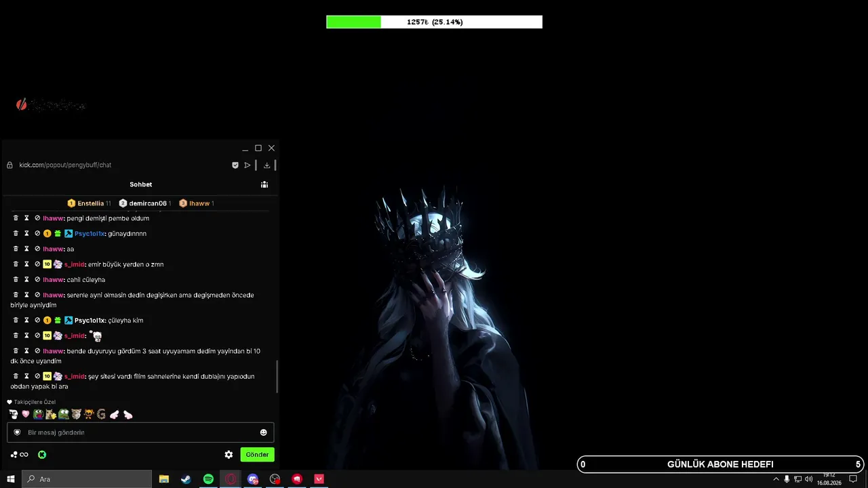Image resolution: width=868 pixels, height=488 pixels.
Task: Click the chat scrollbar thumb
Action: click(277, 377)
